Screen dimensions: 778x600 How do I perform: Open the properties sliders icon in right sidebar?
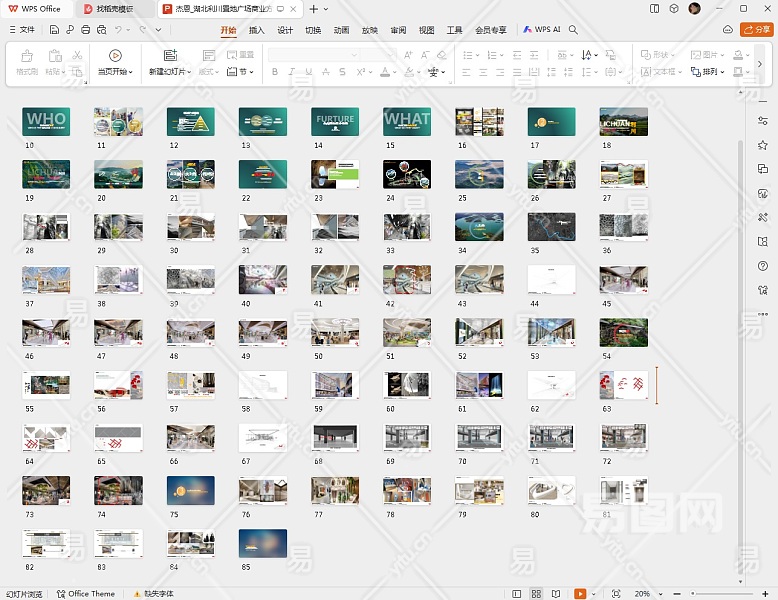[x=763, y=121]
